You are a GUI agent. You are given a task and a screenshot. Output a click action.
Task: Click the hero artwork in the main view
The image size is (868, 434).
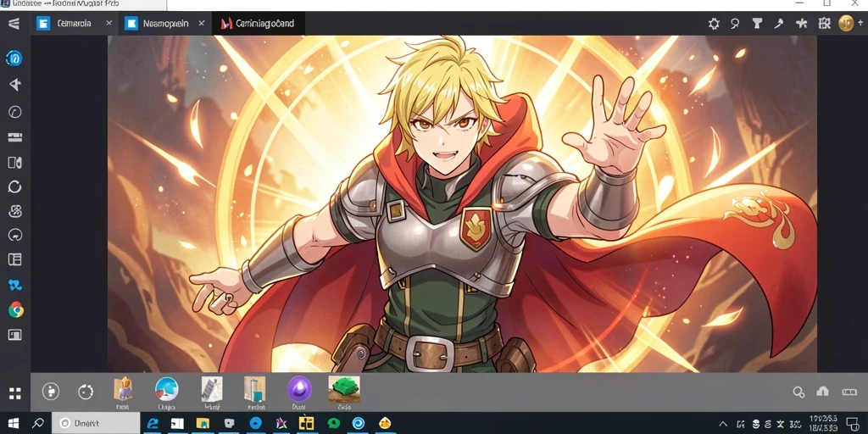coord(462,203)
